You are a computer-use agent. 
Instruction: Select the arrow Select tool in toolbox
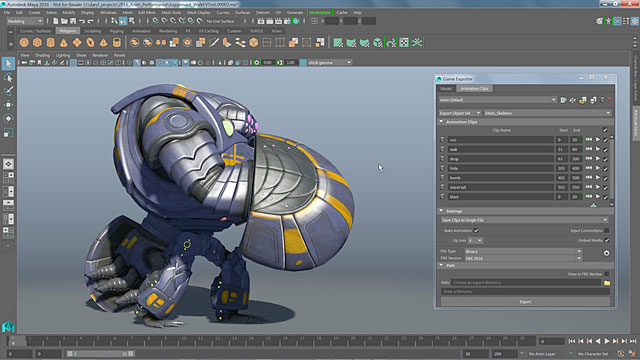(x=8, y=63)
